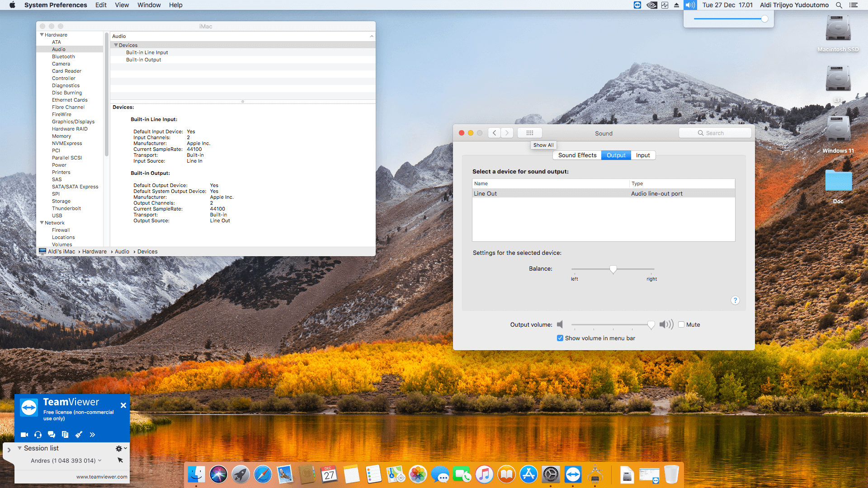The width and height of the screenshot is (868, 488).
Task: Adjust the Output volume slider thumb
Action: pos(651,325)
